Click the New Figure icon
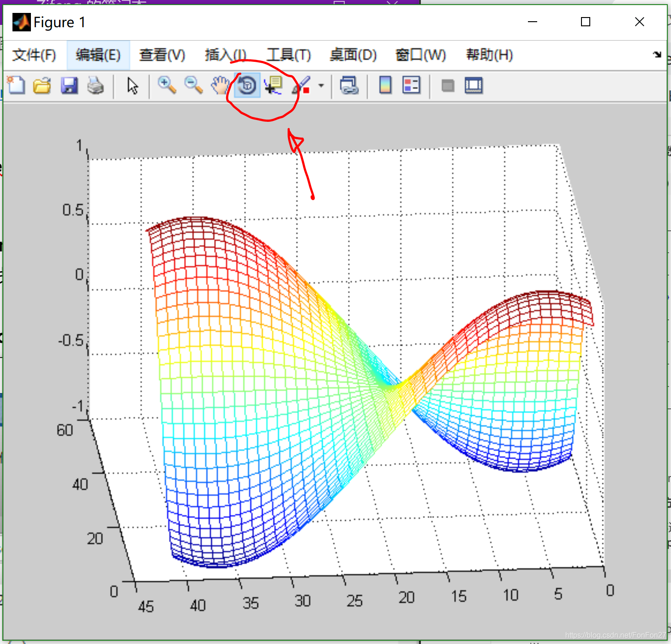The image size is (671, 644). click(x=17, y=86)
